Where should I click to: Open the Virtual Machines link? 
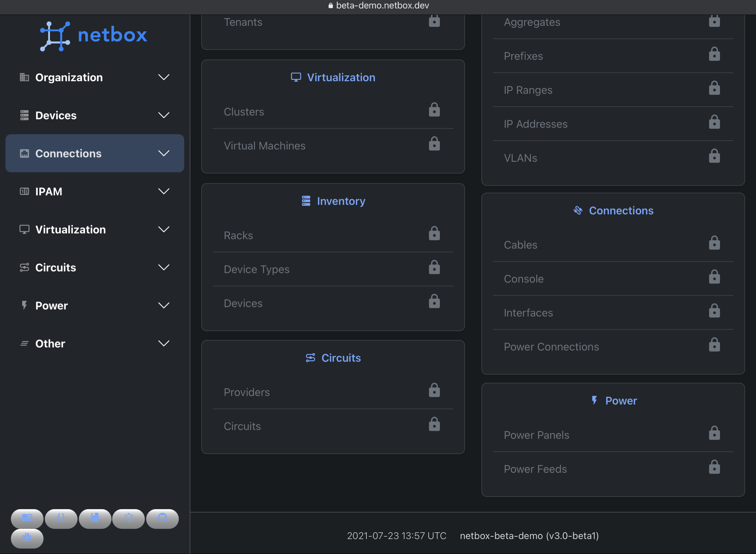pos(264,146)
